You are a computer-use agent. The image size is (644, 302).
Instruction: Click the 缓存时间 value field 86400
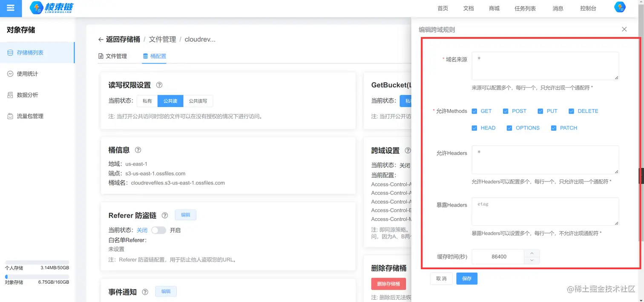pyautogui.click(x=499, y=256)
